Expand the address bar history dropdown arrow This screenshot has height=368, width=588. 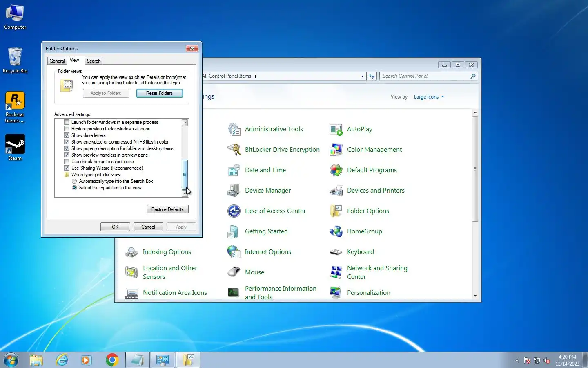pos(362,76)
